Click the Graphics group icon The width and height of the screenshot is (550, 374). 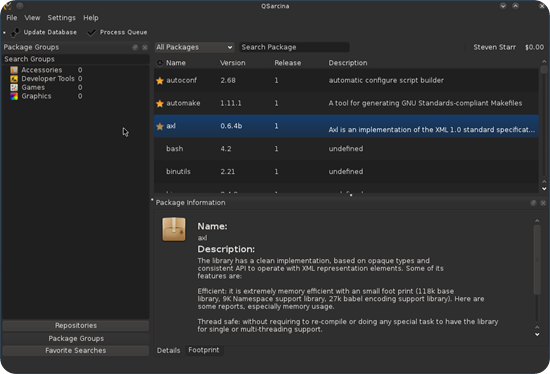coord(14,96)
